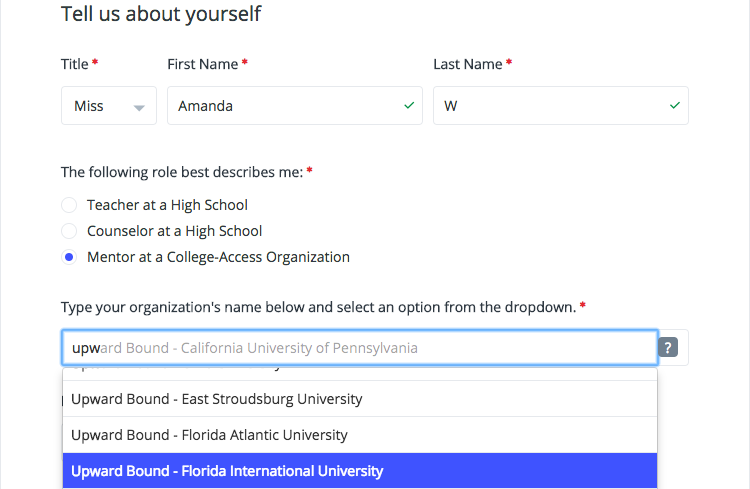Select the Mentor at a College-Access Organization radio button

coord(69,257)
